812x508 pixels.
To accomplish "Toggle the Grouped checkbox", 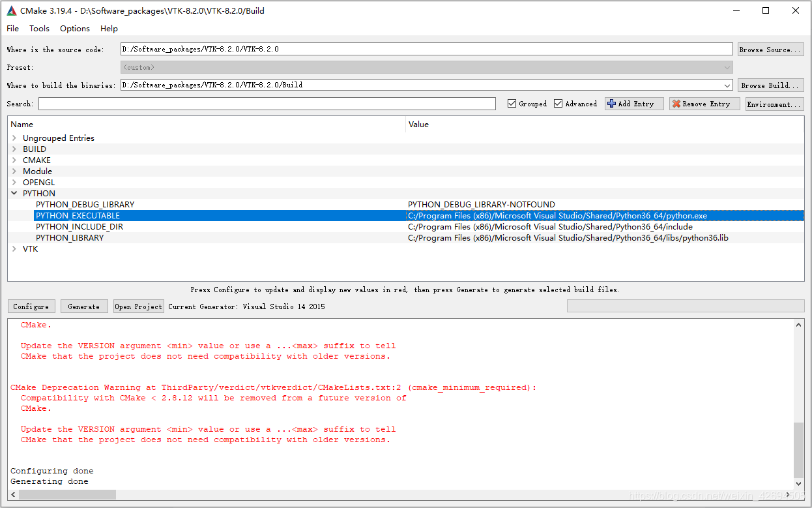I will coord(512,104).
